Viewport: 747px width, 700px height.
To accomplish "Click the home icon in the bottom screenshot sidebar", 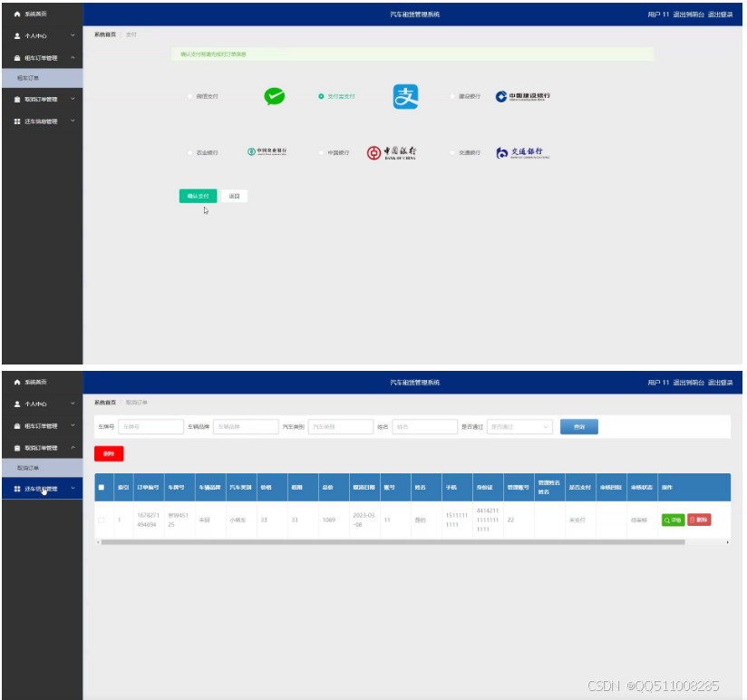I will coord(17,382).
